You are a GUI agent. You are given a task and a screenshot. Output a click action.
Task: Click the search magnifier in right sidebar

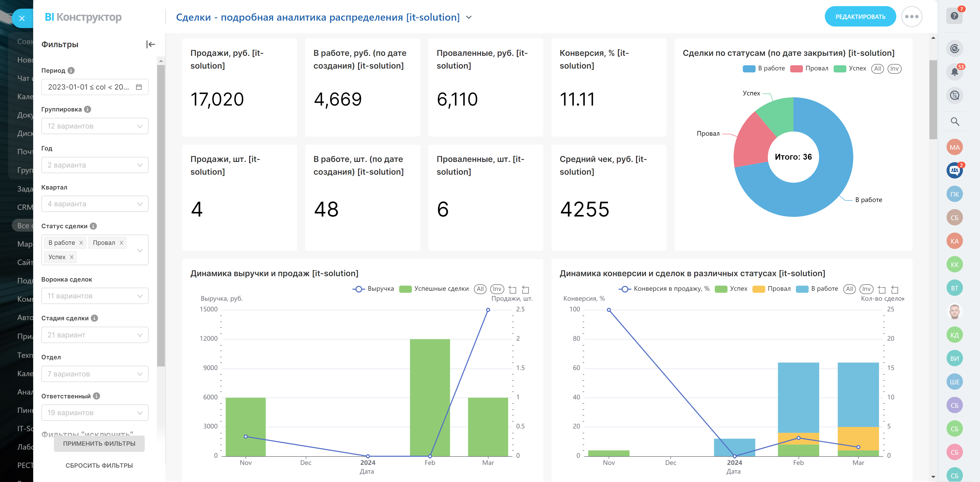(x=954, y=122)
